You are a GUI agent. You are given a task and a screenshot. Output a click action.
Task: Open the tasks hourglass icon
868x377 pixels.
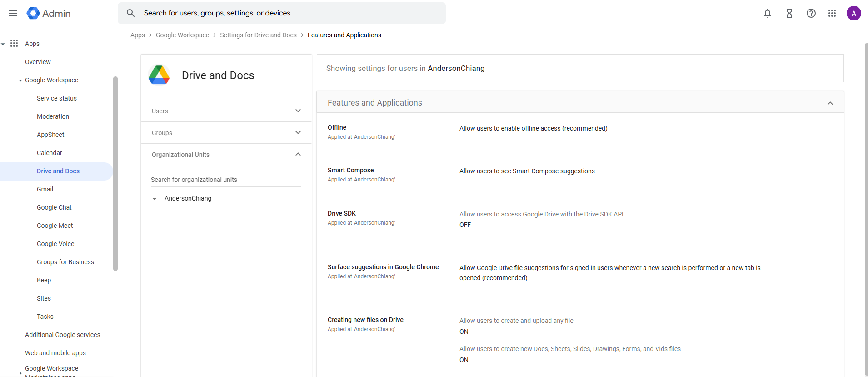tap(789, 13)
